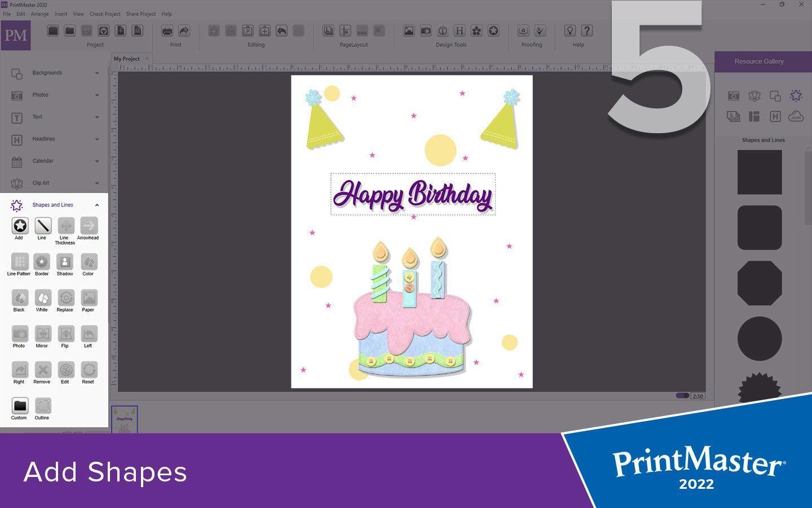Collapse the Shapes and Lines panel
812x508 pixels.
coord(96,205)
